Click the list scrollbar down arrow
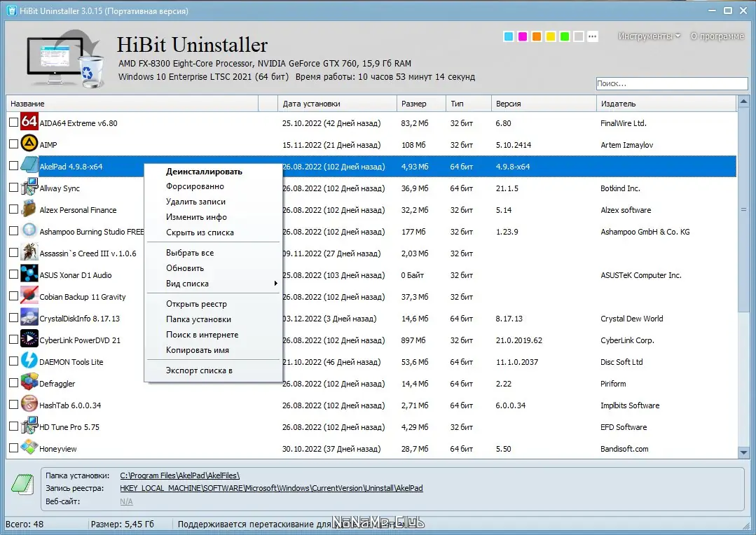Viewport: 756px width, 535px height. point(743,452)
